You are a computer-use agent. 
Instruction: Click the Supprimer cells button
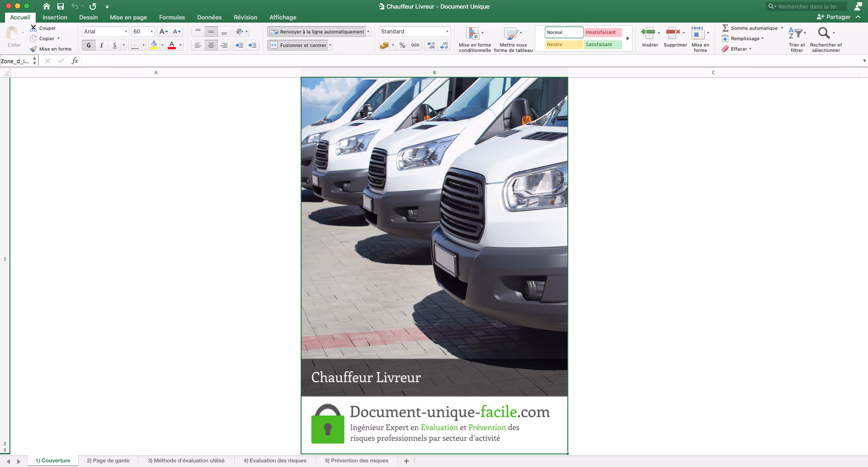point(675,37)
